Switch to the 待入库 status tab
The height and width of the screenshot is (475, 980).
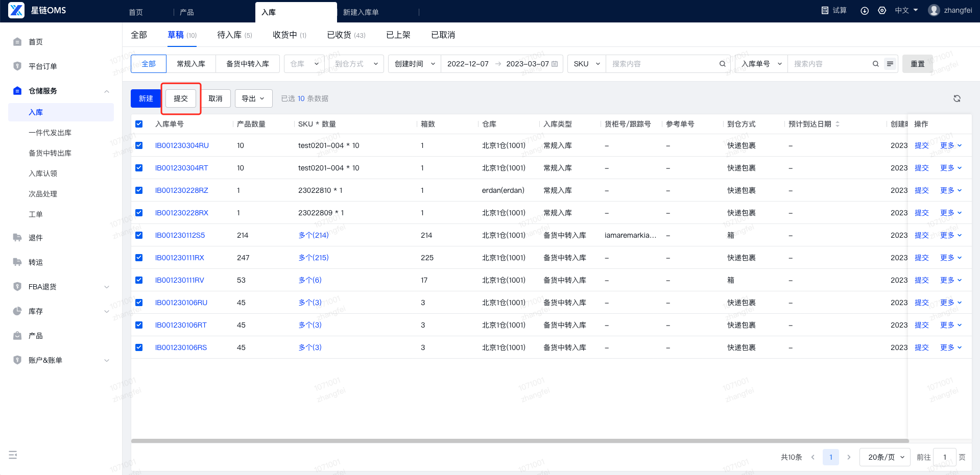click(234, 35)
